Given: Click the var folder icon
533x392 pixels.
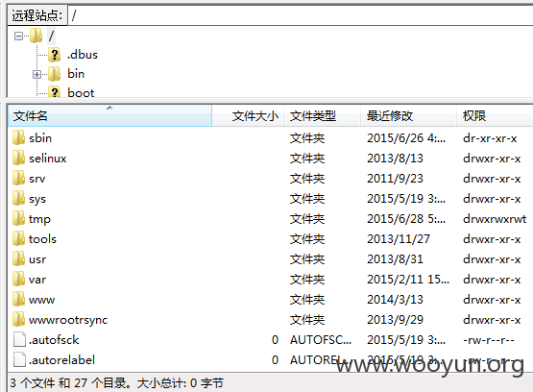Looking at the screenshot, I should coord(18,280).
